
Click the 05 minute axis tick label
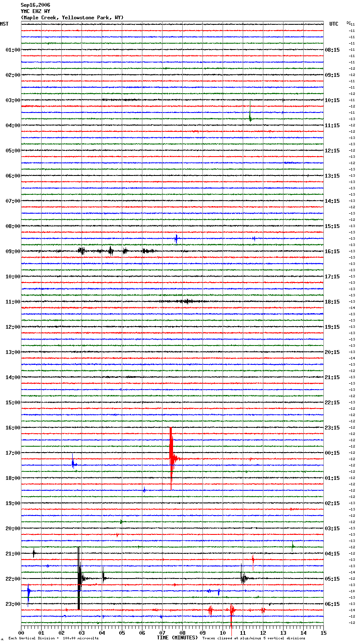pos(122,633)
